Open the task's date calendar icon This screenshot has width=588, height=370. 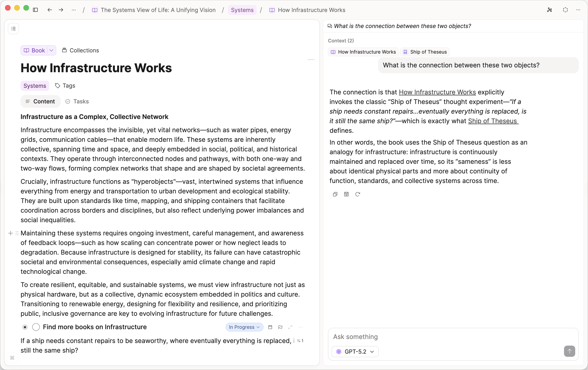pos(270,327)
